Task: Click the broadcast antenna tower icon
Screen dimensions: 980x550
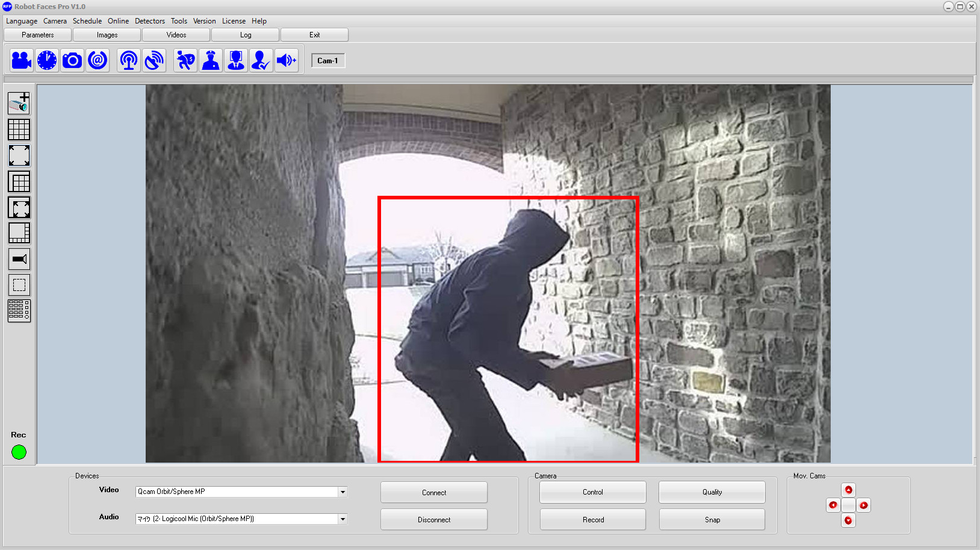Action: point(129,60)
